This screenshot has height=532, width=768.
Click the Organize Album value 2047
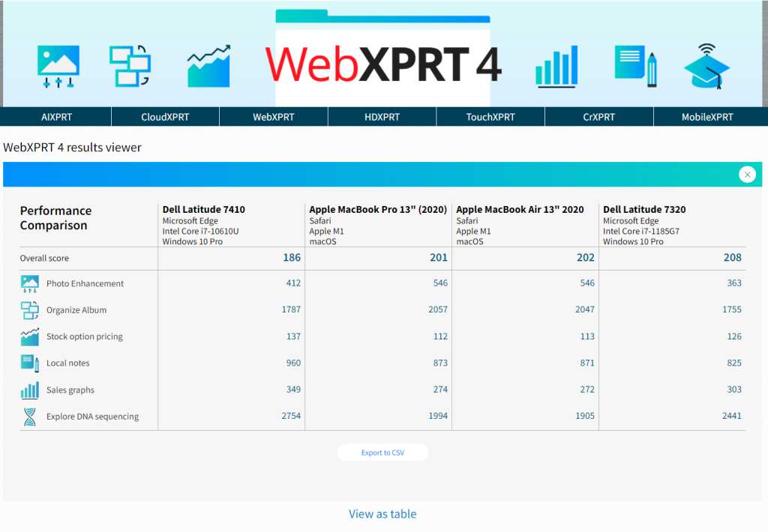585,309
